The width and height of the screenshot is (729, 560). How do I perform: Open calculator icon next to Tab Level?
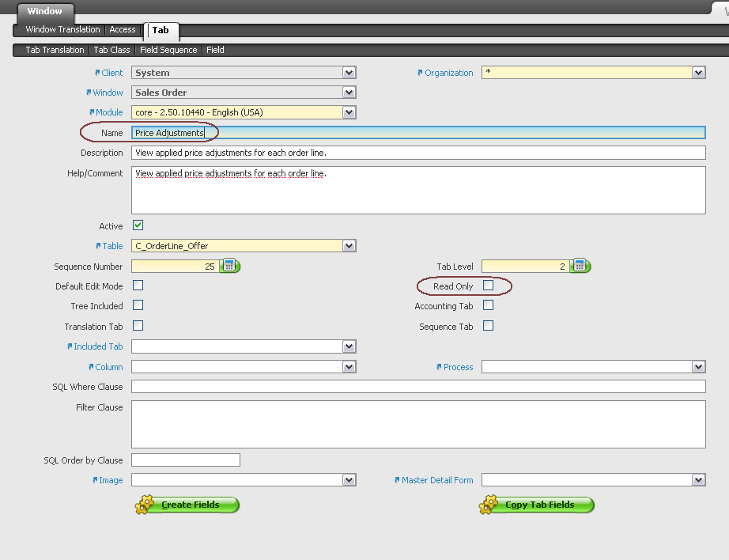tap(580, 266)
